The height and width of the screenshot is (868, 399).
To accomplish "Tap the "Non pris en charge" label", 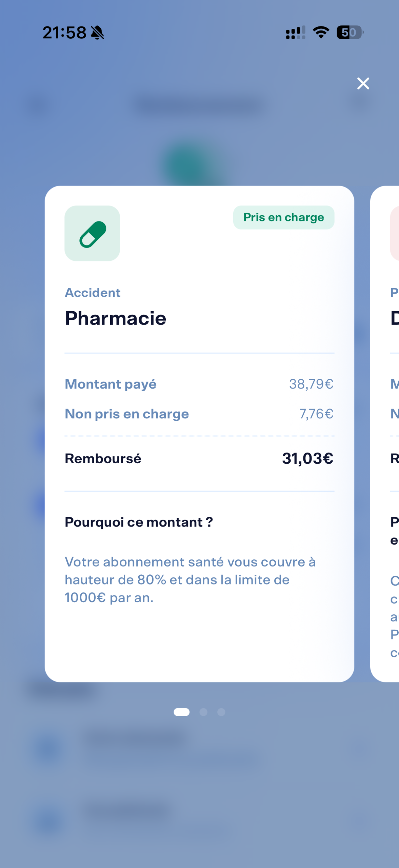I will [127, 414].
